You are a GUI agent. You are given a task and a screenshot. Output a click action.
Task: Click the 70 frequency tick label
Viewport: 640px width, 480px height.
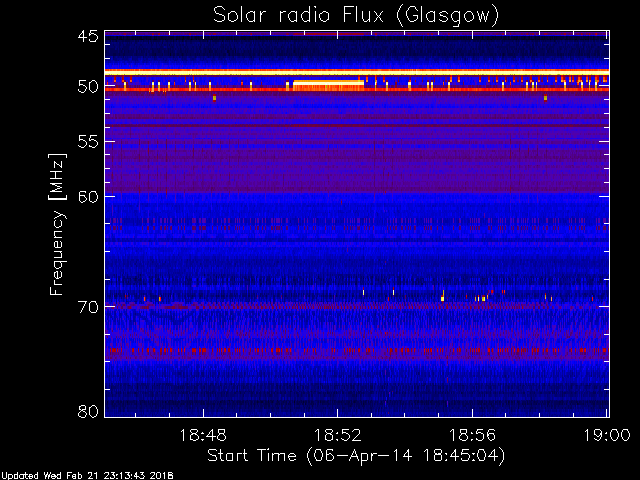[88, 307]
